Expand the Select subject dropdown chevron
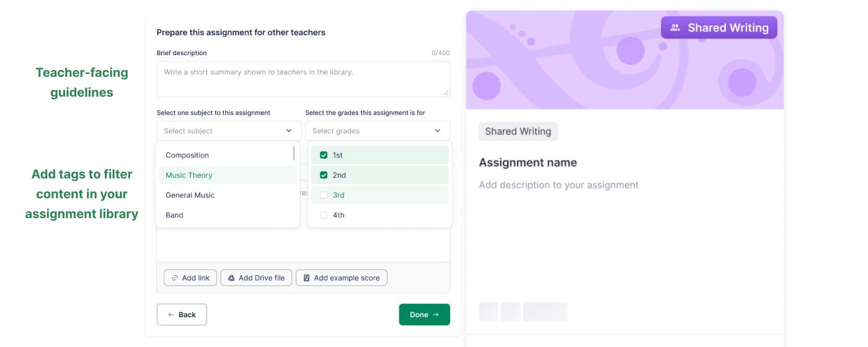This screenshot has width=868, height=347. click(x=289, y=131)
